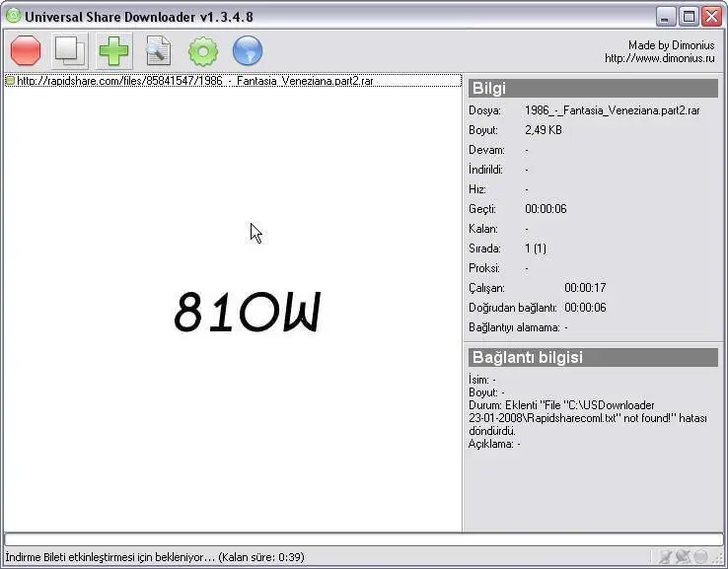
Task: Click the grayed plug icon in status bar
Action: 683,556
